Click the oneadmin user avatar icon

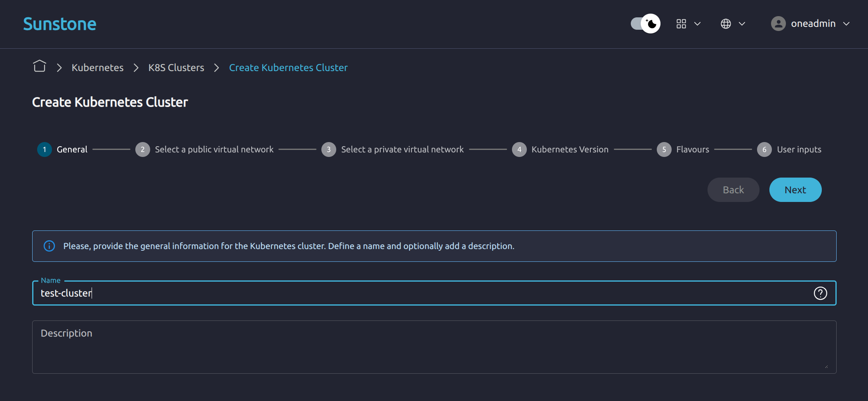(x=778, y=24)
